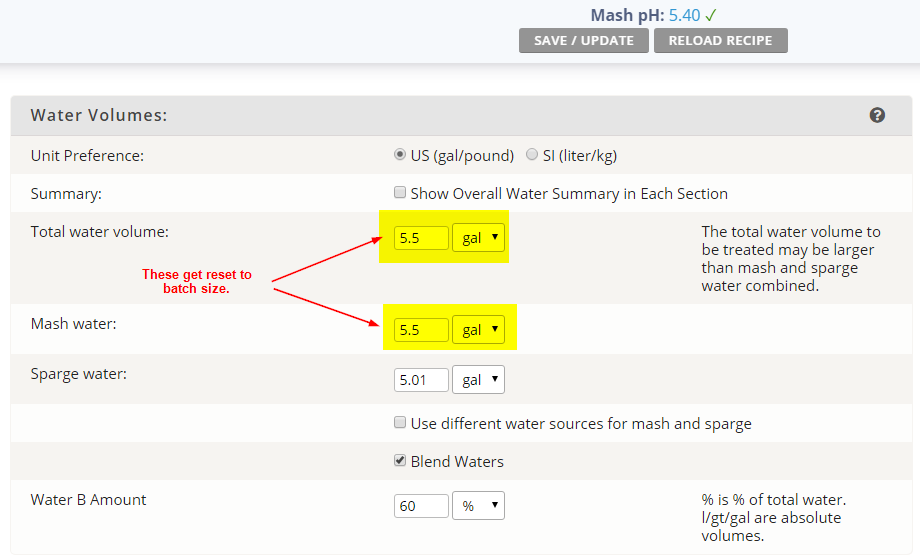The height and width of the screenshot is (560, 920).
Task: Open Water B Amount unit dropdown
Action: pos(478,505)
